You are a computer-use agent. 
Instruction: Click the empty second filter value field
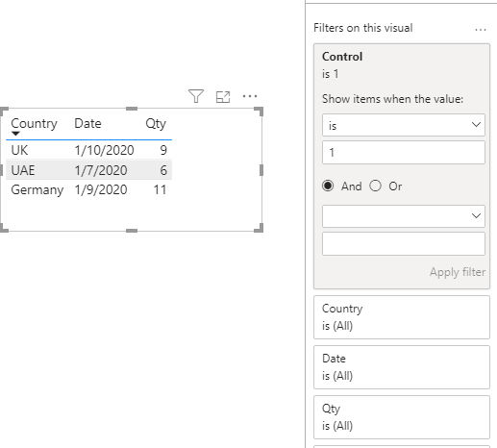pos(404,244)
